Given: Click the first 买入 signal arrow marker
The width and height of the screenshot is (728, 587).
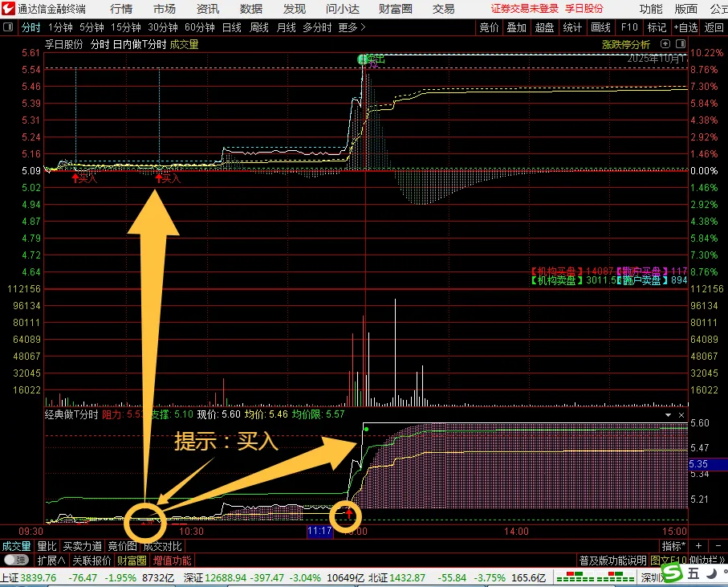Looking at the screenshot, I should pyautogui.click(x=75, y=177).
